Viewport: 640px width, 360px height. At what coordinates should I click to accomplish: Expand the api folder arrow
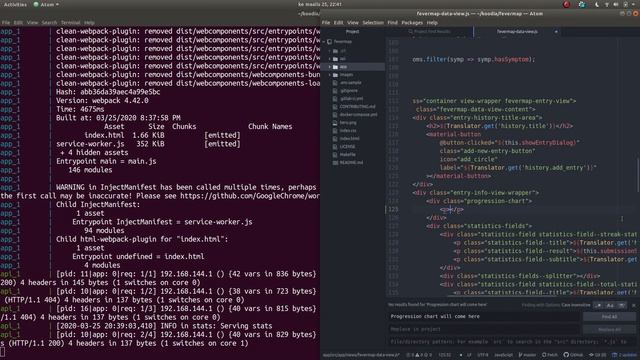click(330, 59)
